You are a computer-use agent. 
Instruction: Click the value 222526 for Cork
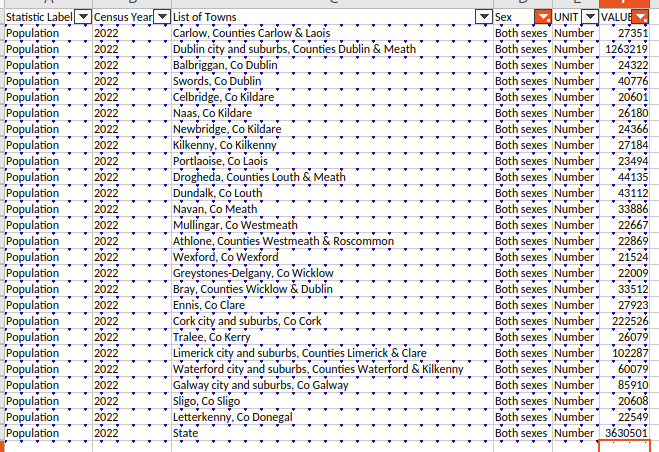pyautogui.click(x=625, y=321)
